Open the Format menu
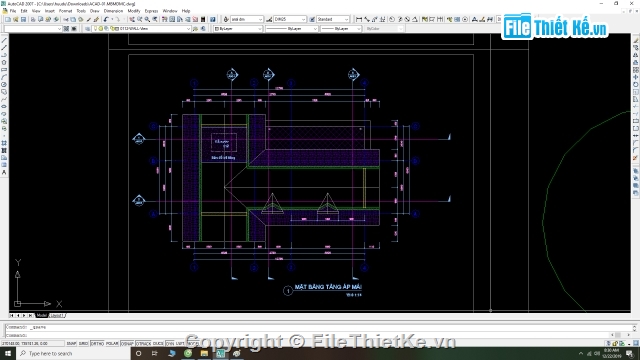 tap(65, 11)
